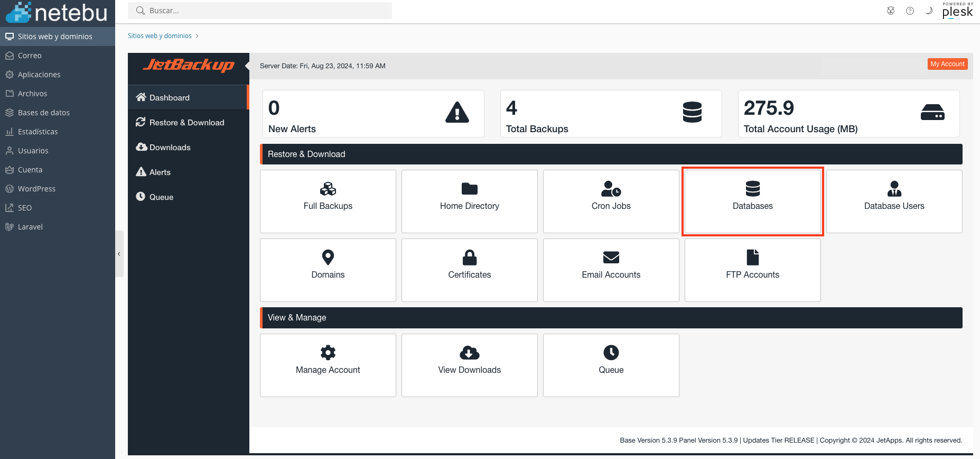The height and width of the screenshot is (459, 980).
Task: Open Correo in Plesk sidebar
Action: tap(58, 56)
